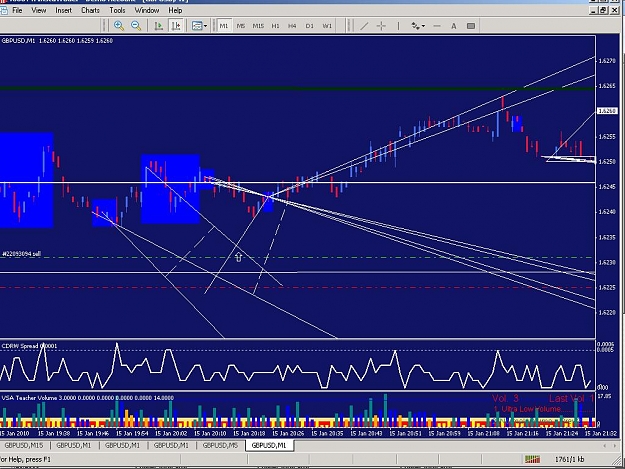Select the up arrow object on chart
This screenshot has height=469, width=625.
[x=238, y=257]
